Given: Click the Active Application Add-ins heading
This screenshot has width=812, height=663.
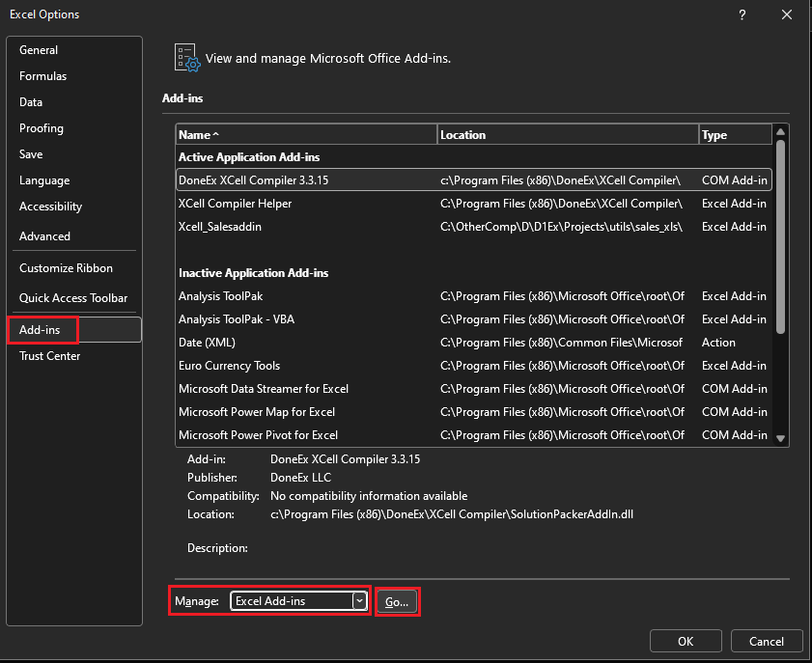Looking at the screenshot, I should click(249, 157).
